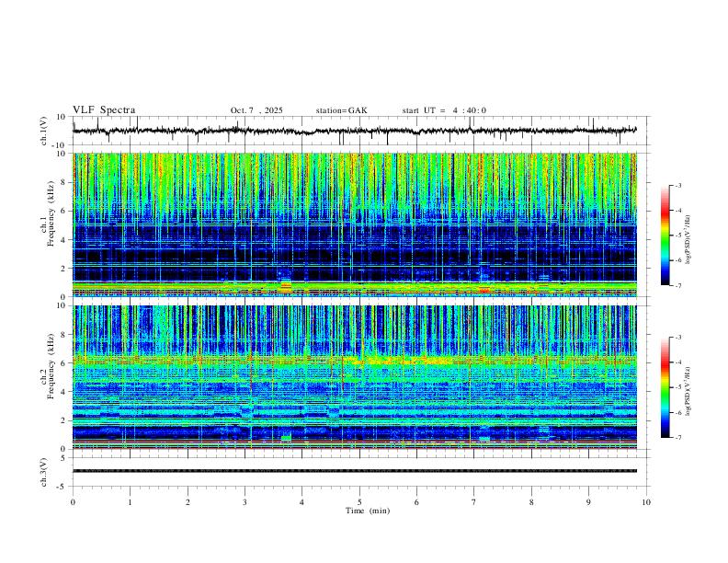Click time axis tick label '9'

point(588,502)
